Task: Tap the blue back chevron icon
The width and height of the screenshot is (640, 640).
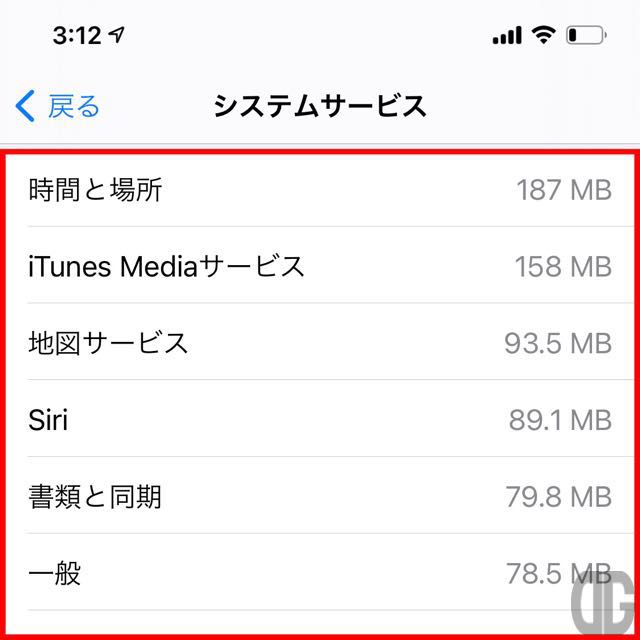Action: click(25, 106)
